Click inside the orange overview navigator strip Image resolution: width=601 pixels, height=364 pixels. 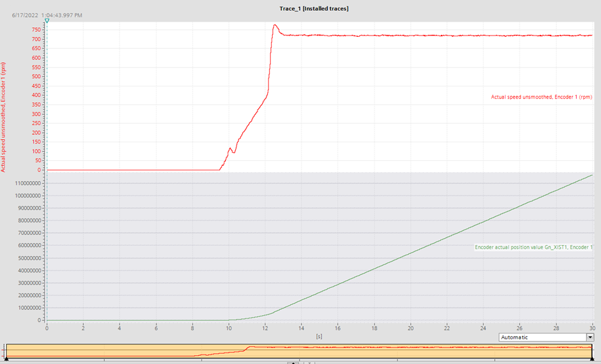tap(299, 351)
